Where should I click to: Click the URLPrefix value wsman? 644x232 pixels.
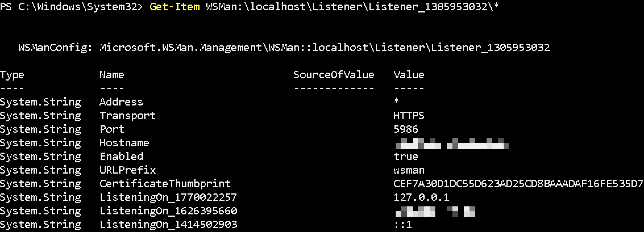point(409,170)
